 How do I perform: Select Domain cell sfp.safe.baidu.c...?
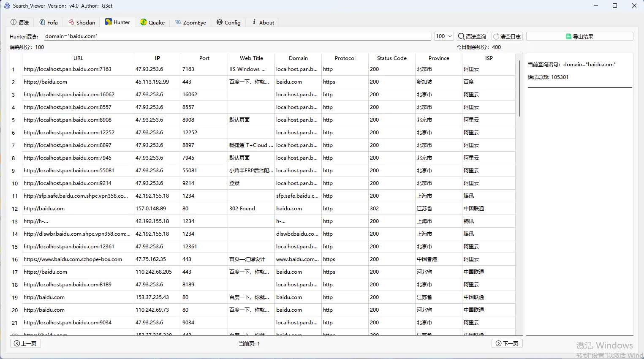tap(297, 196)
